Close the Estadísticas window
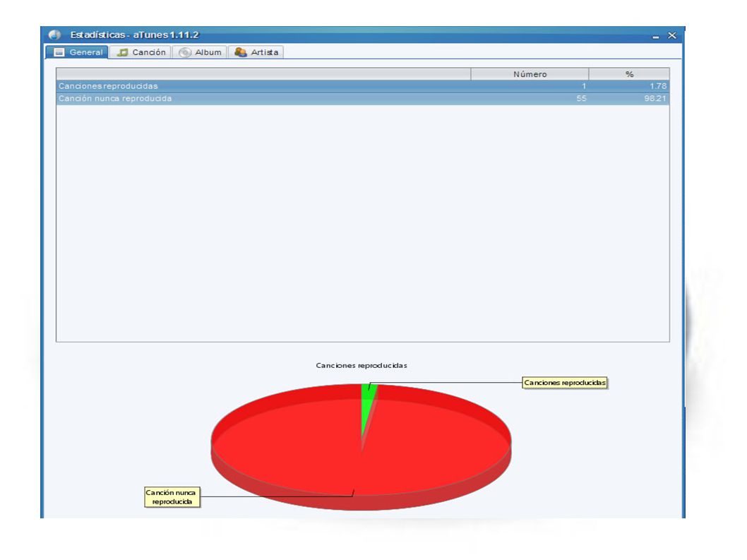Viewport: 747px width, 560px height. [x=671, y=35]
